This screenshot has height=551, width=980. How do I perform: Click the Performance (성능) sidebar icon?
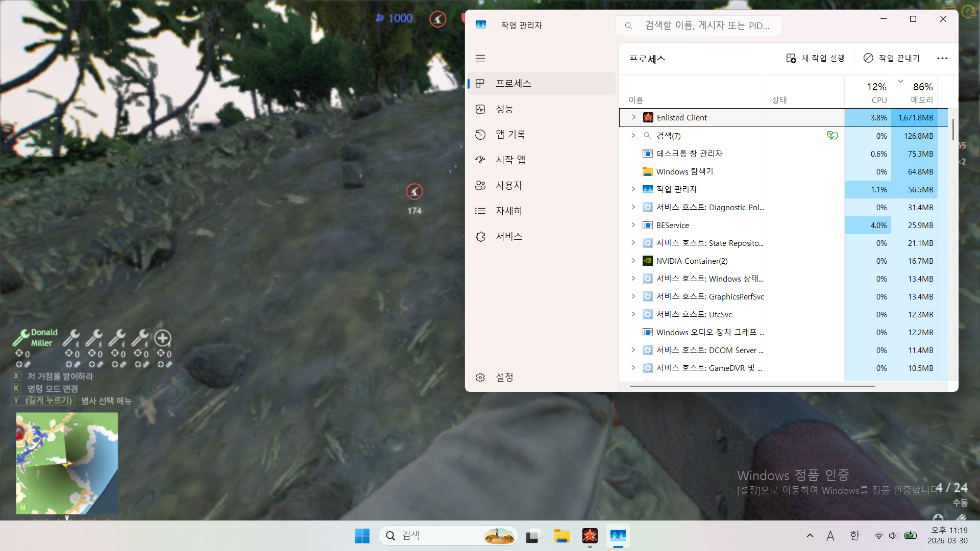click(480, 109)
